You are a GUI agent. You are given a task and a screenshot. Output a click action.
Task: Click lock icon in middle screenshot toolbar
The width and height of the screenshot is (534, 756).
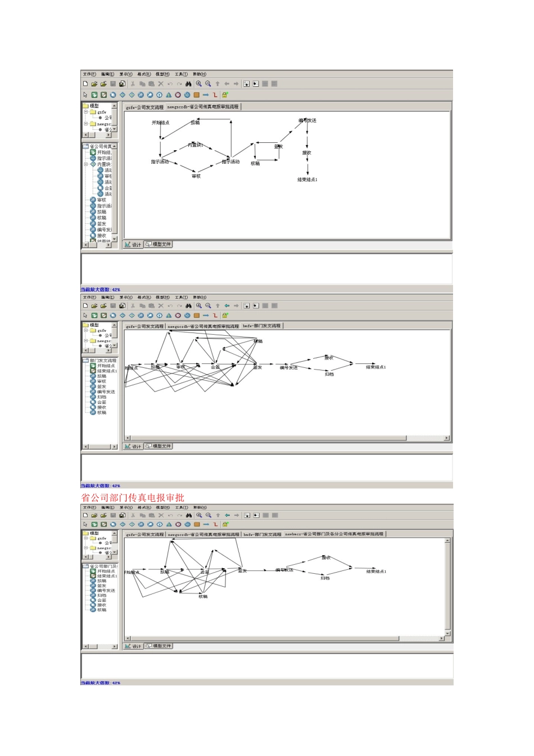[225, 316]
